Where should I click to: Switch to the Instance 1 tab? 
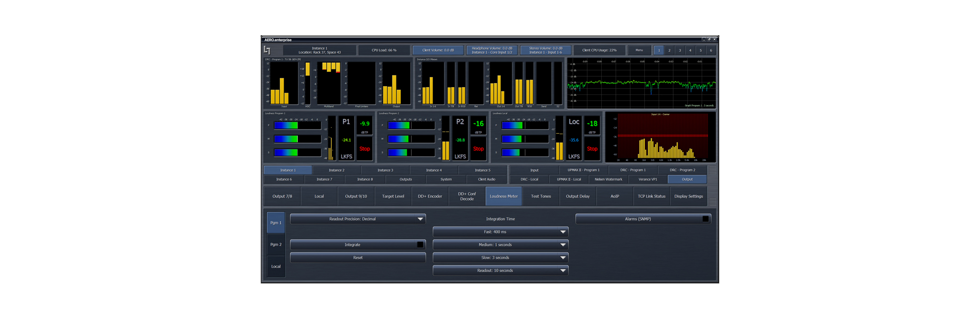pyautogui.click(x=288, y=170)
